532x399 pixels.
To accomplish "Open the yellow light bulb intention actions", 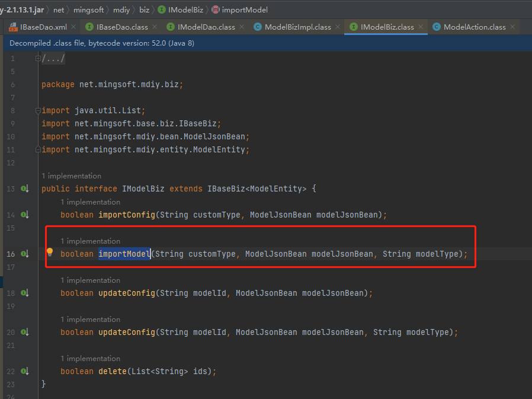I will click(50, 252).
